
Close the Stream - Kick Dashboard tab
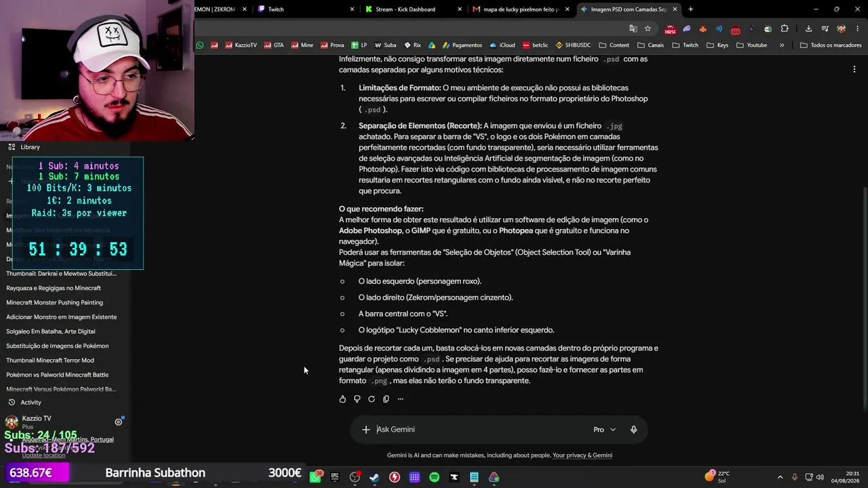pyautogui.click(x=460, y=9)
